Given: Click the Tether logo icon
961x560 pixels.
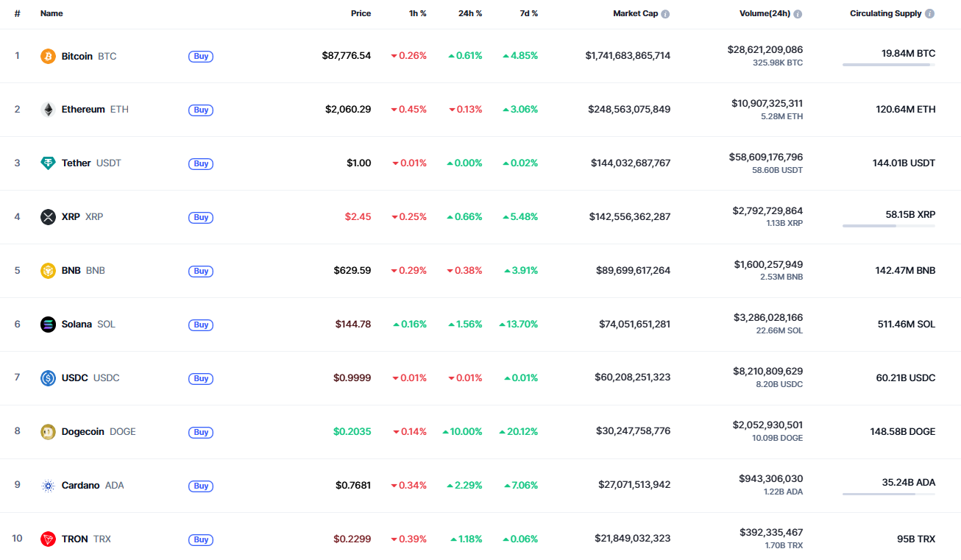Looking at the screenshot, I should pyautogui.click(x=48, y=163).
